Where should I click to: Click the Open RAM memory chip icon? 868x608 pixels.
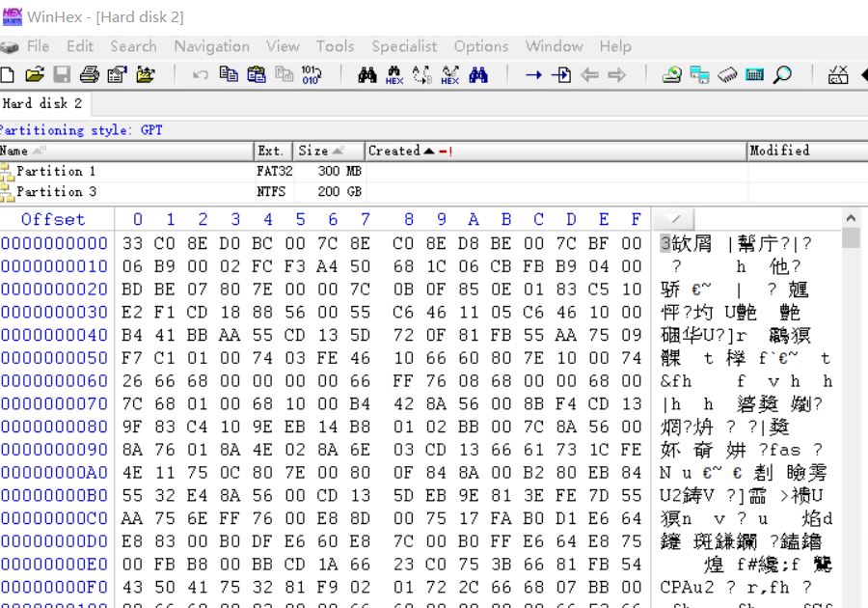point(727,74)
